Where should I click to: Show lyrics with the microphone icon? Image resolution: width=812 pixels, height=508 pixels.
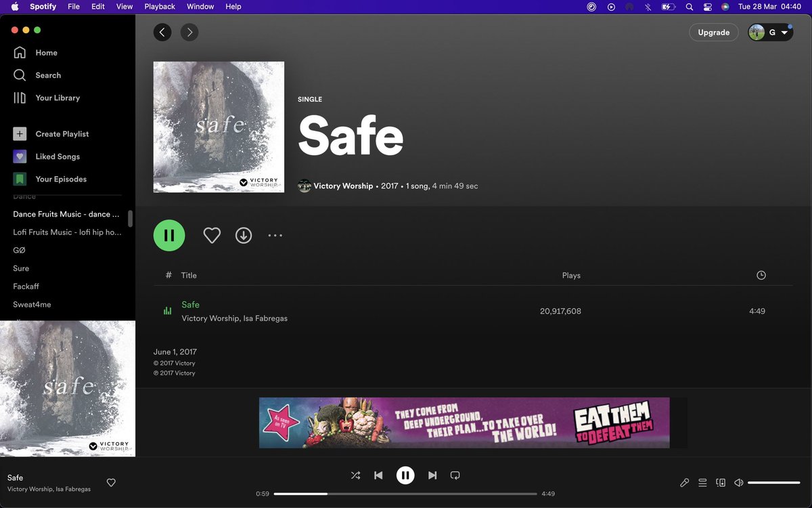coord(685,483)
